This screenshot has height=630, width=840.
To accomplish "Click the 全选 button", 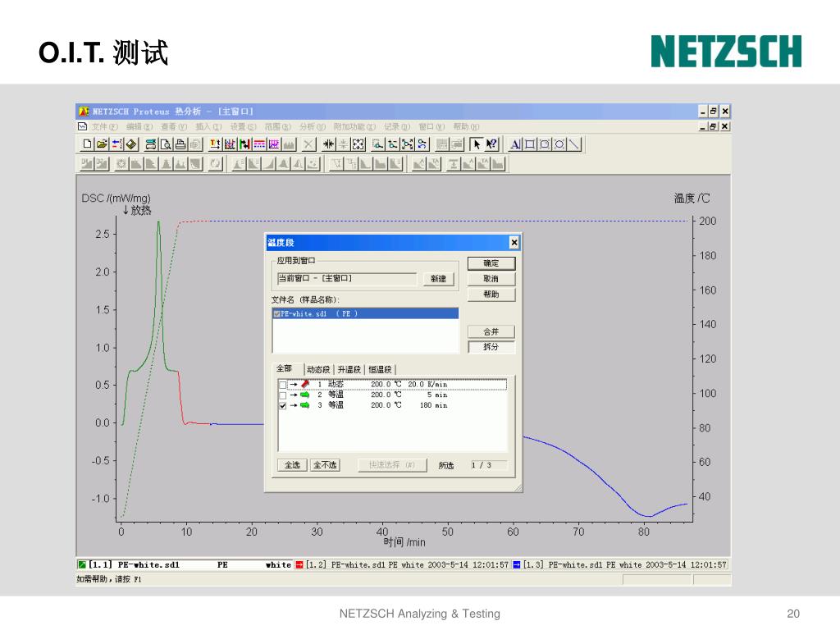I will coord(293,465).
